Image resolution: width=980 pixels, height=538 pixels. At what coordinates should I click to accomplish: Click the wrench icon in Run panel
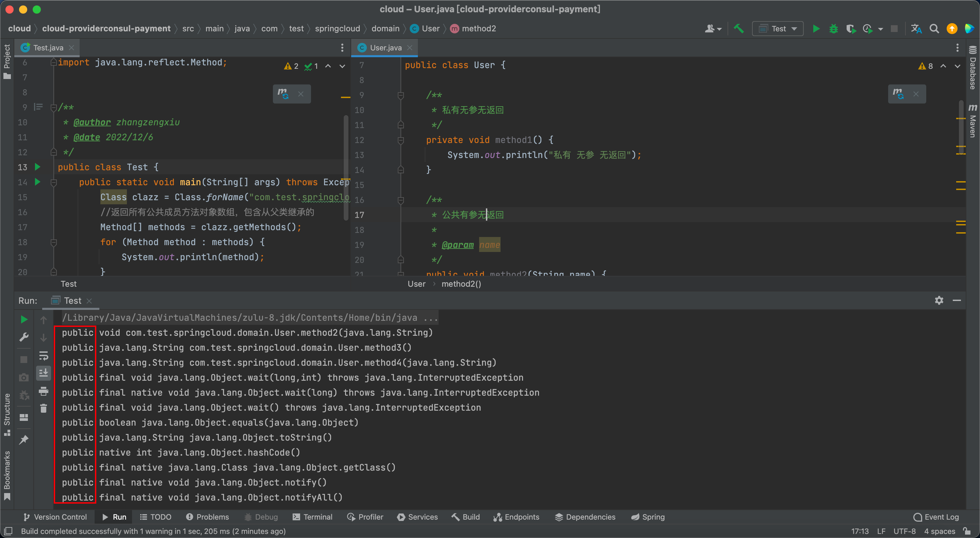point(23,337)
